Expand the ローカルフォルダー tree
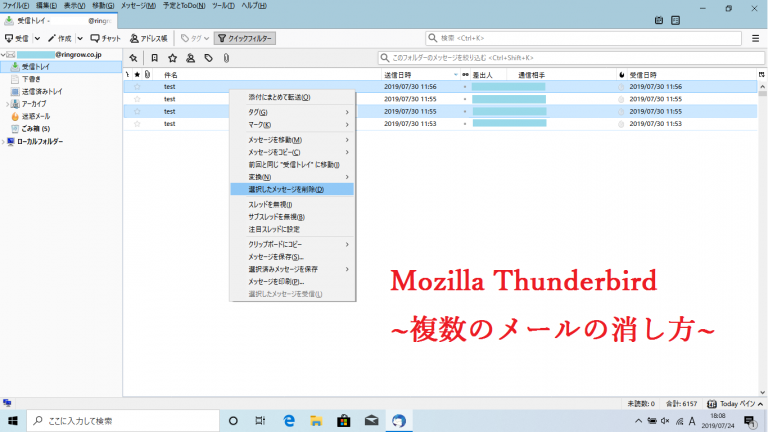Viewport: 768px width, 432px height. coord(4,141)
